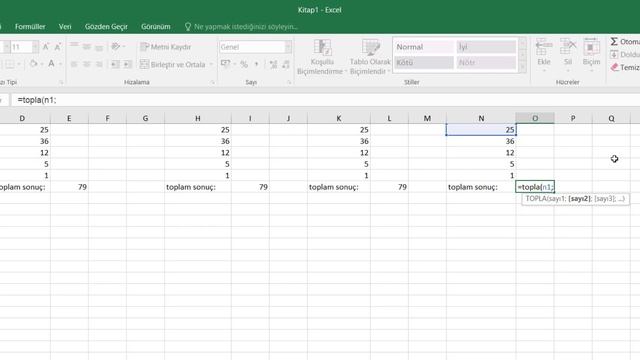Apply font color A icon
The image size is (640, 360).
(x=51, y=64)
